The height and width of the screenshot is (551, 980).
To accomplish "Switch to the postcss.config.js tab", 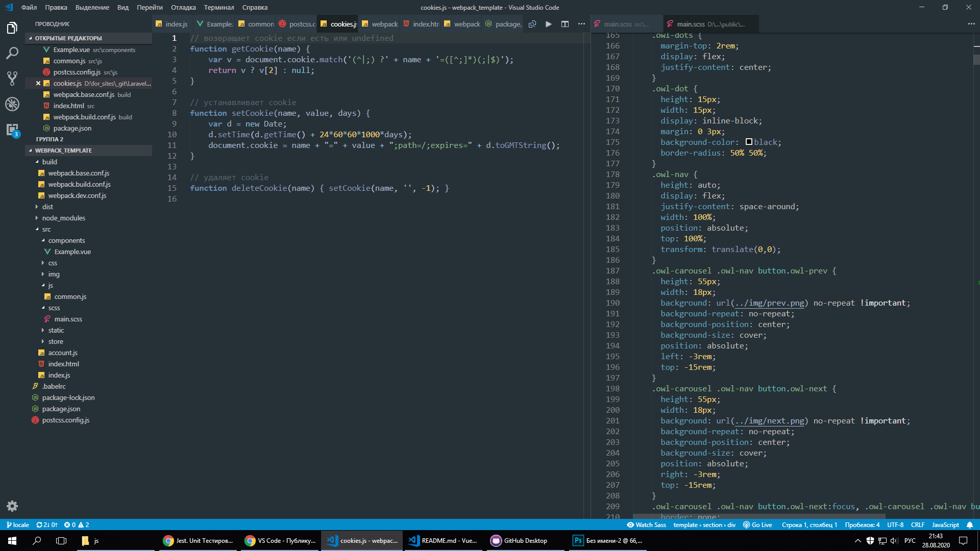I will tap(298, 24).
